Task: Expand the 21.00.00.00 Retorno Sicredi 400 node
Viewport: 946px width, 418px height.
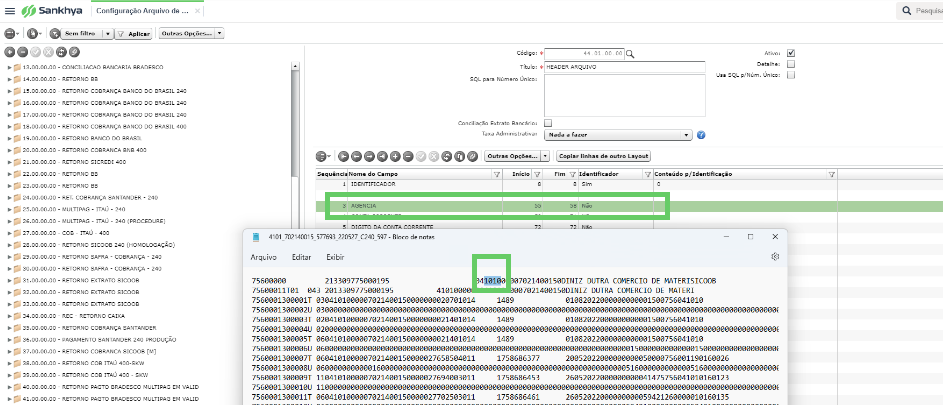Action: (x=10, y=162)
